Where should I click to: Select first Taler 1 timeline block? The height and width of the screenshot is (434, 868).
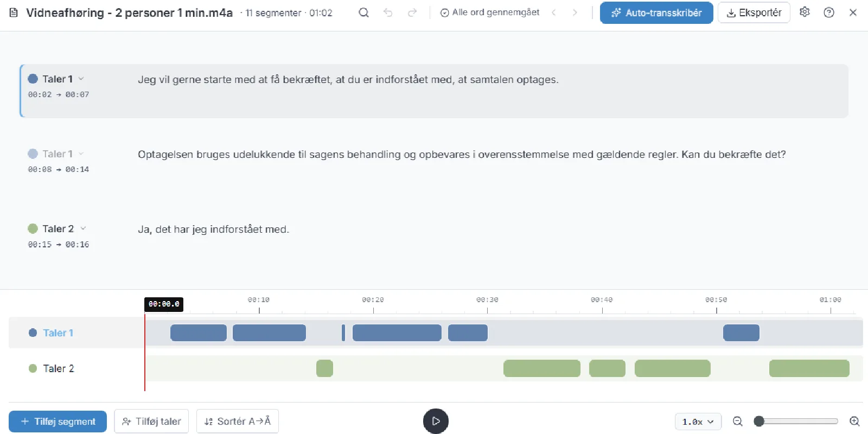[x=199, y=333]
